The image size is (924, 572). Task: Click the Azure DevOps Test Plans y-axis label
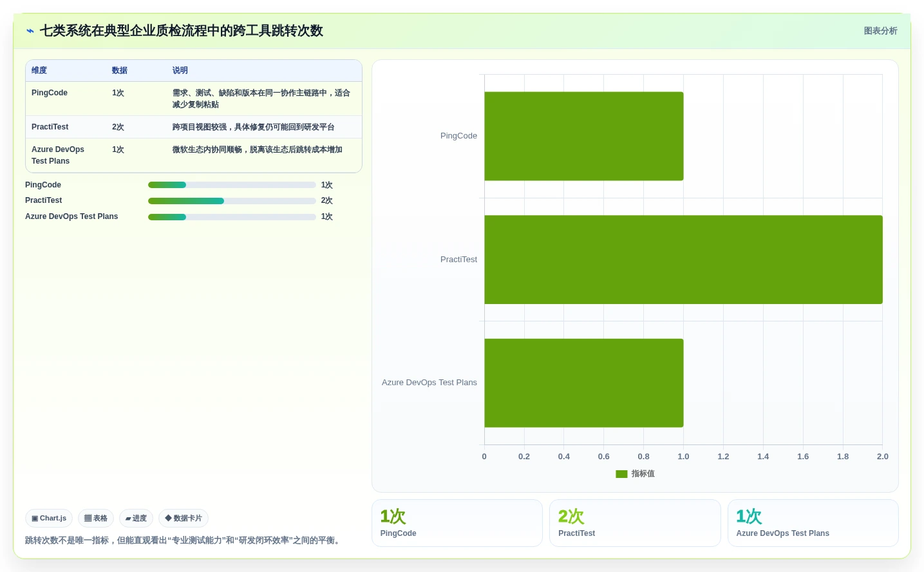pyautogui.click(x=429, y=383)
